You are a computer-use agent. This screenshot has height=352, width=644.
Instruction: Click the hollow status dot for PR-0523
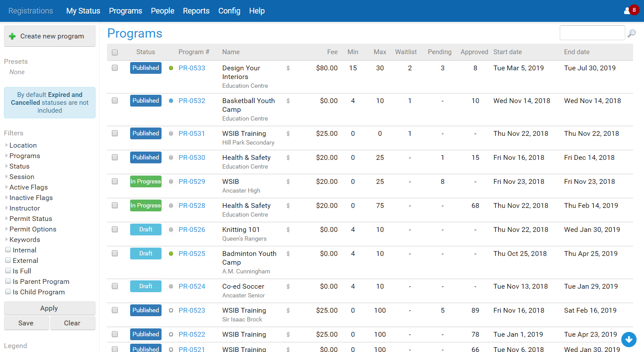(171, 311)
